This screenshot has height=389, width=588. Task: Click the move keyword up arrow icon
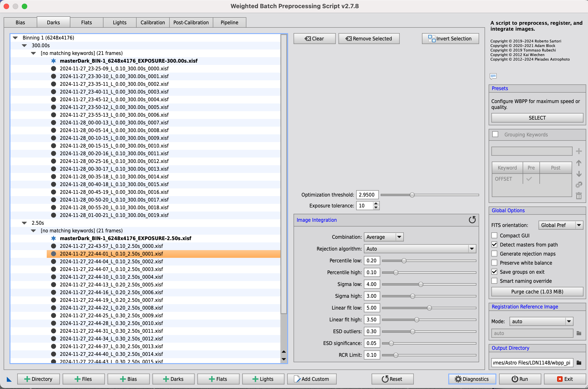pos(579,163)
